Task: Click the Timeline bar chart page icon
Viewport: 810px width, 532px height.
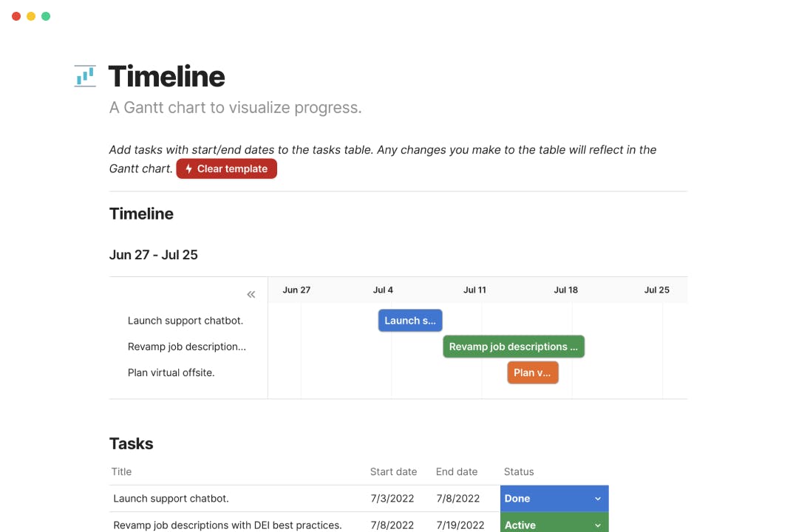Action: point(85,76)
